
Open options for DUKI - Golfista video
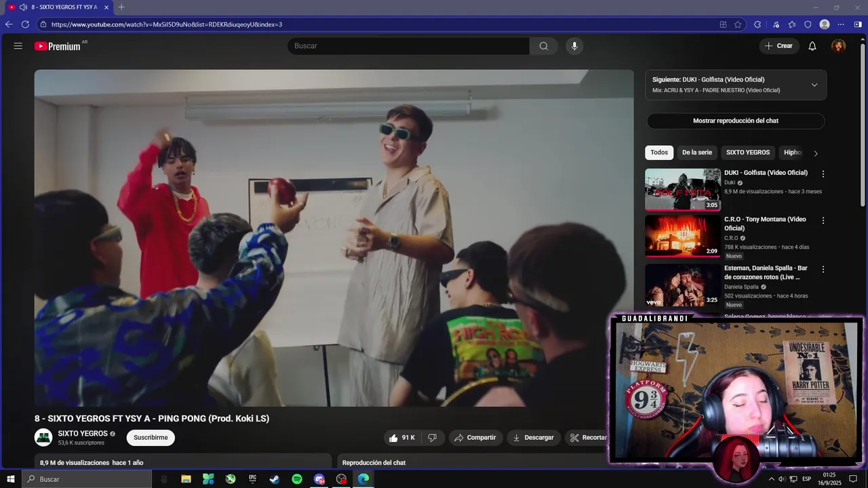(823, 174)
